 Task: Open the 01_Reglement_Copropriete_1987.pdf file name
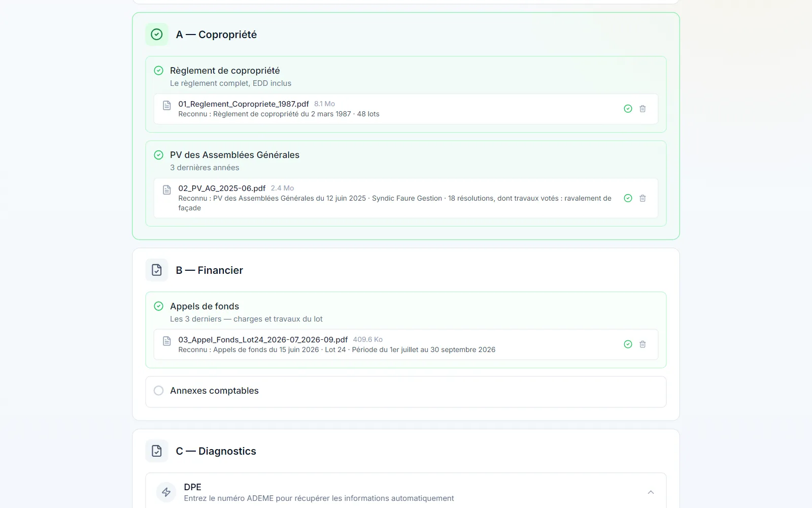point(244,104)
